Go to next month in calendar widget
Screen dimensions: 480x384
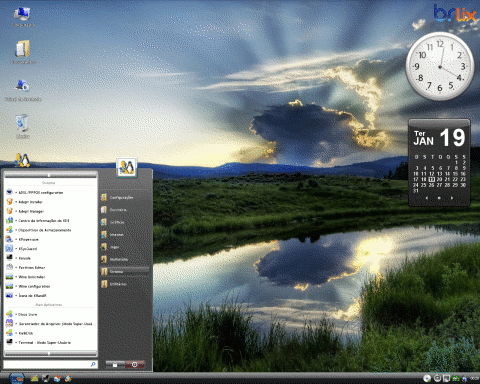click(x=452, y=198)
